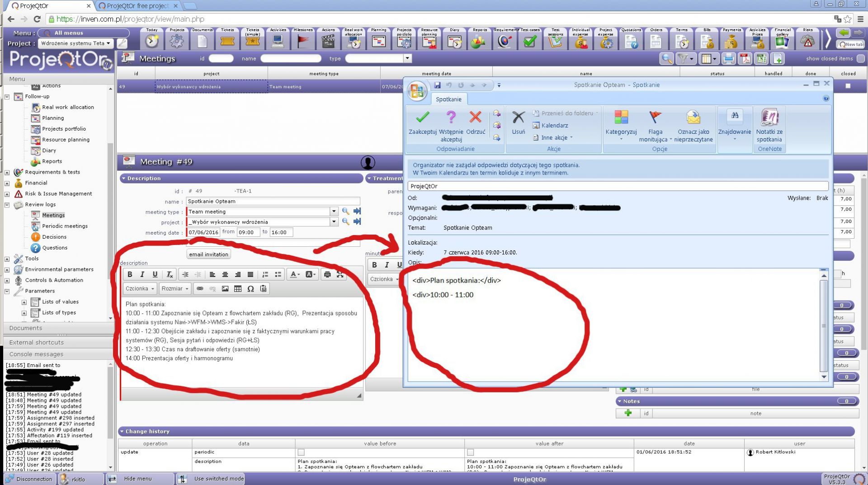Decline the meeting with Odrzuć
Image resolution: width=868 pixels, height=485 pixels.
pyautogui.click(x=476, y=123)
